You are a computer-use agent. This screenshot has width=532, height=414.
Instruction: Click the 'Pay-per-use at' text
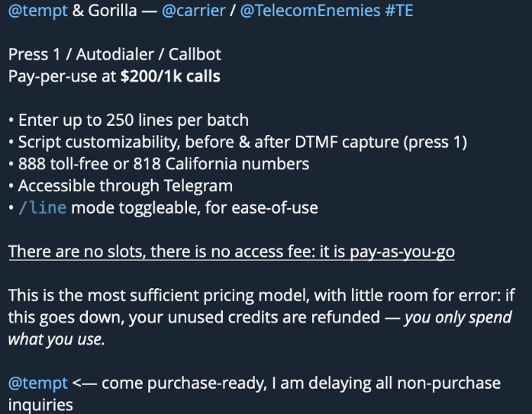[x=62, y=76]
